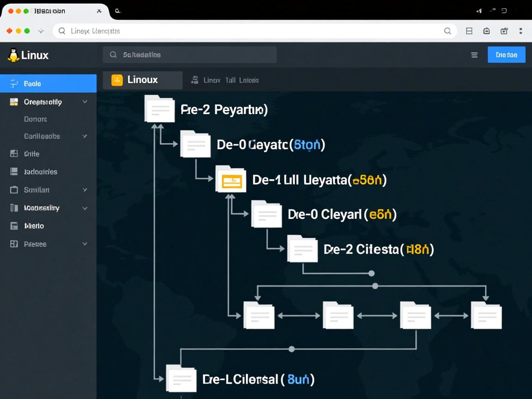Select the Eeole item in sidebar
This screenshot has width=532, height=399.
32,84
